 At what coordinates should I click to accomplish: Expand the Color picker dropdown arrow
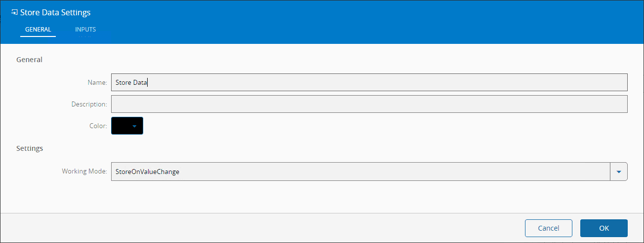(134, 126)
